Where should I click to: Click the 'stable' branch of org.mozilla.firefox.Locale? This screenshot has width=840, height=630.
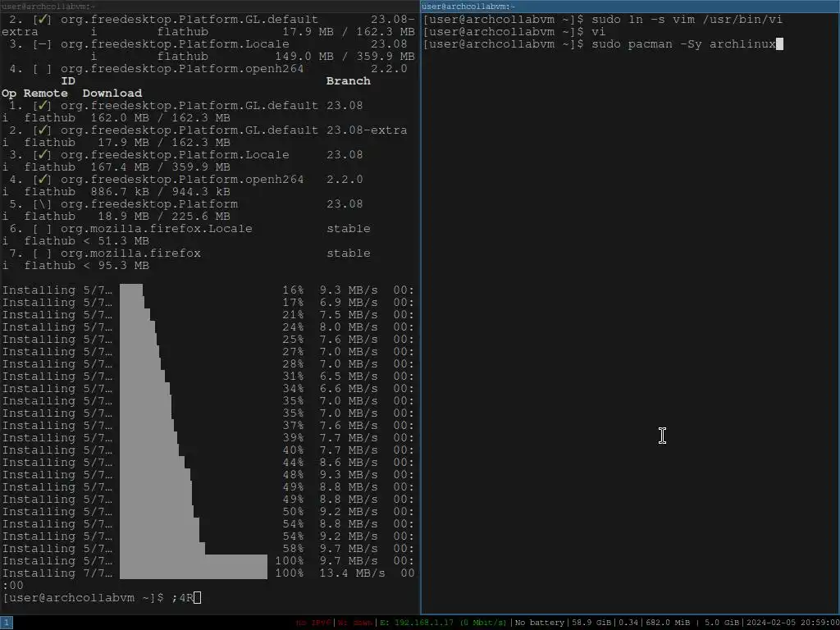(348, 229)
